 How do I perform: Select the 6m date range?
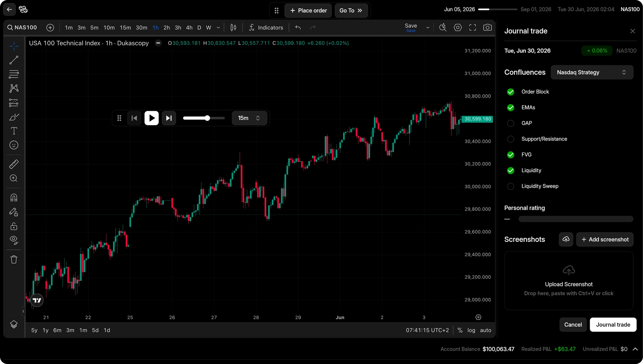[57, 330]
